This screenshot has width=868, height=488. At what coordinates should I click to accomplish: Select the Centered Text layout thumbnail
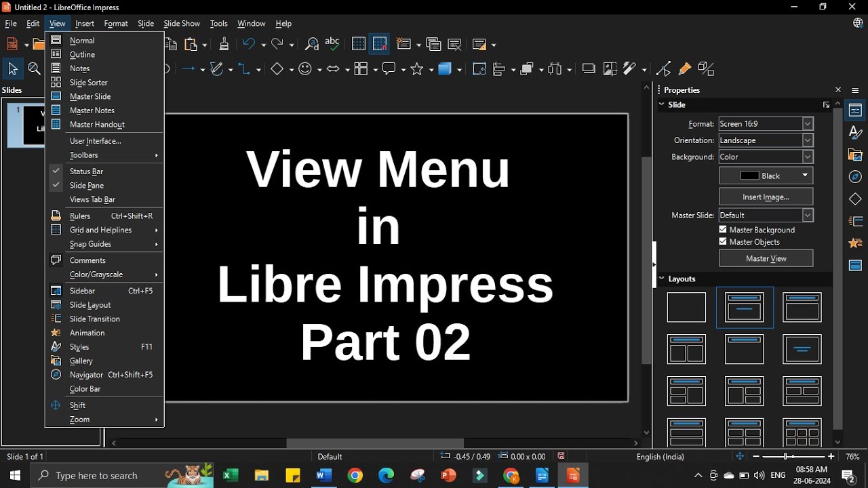click(802, 350)
